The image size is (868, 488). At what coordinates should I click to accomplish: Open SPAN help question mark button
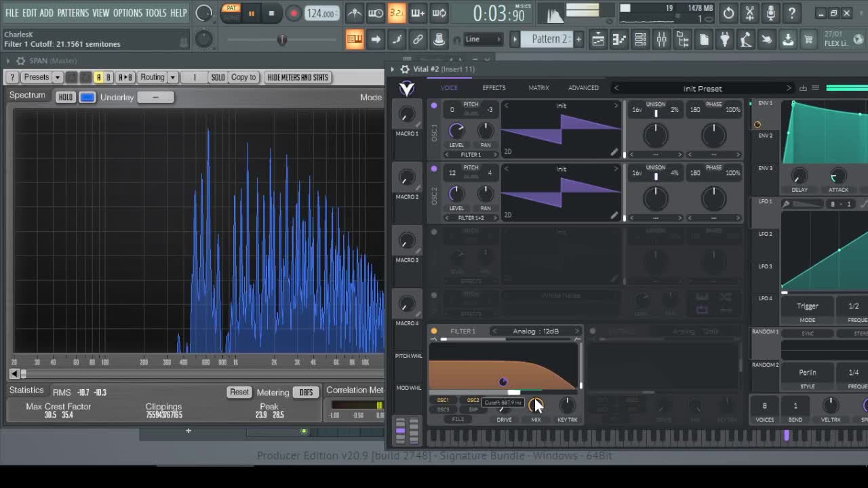[x=12, y=77]
